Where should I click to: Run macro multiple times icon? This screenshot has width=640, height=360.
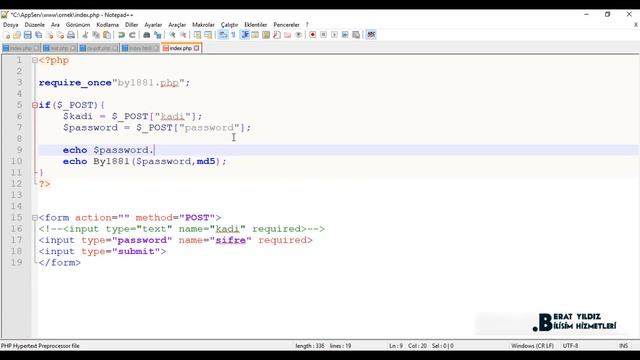[x=345, y=35]
